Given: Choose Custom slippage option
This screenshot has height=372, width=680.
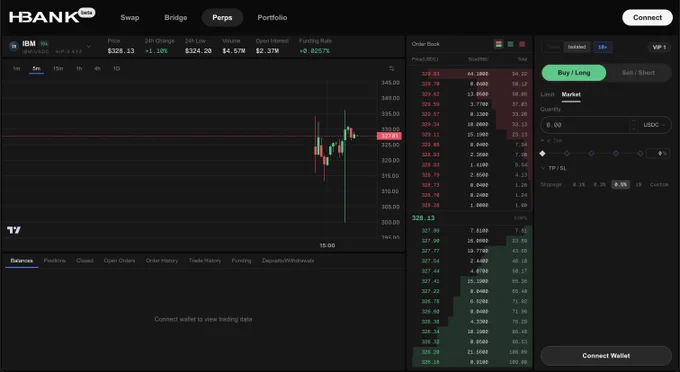Looking at the screenshot, I should (659, 185).
